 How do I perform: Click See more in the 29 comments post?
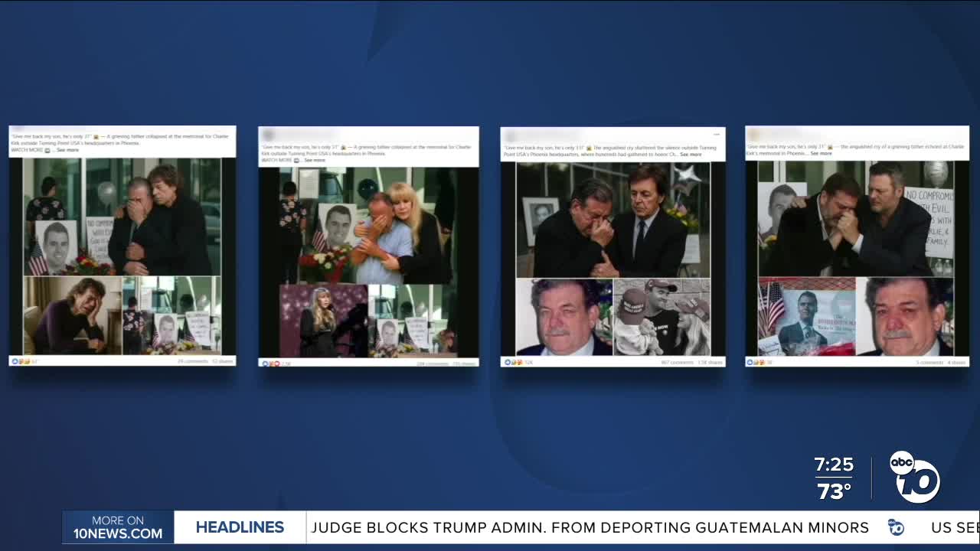pyautogui.click(x=67, y=150)
